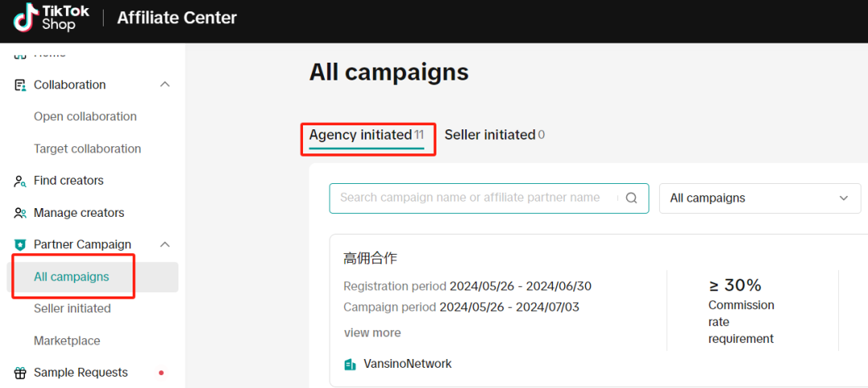Screen dimensions: 868x388
Task: Click the Collaboration sidebar icon
Action: (20, 85)
